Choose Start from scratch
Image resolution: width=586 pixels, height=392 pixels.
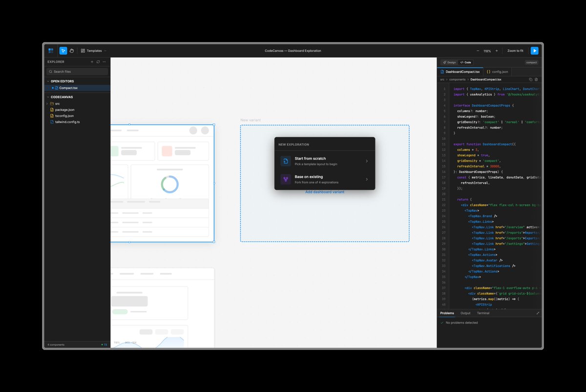point(324,161)
